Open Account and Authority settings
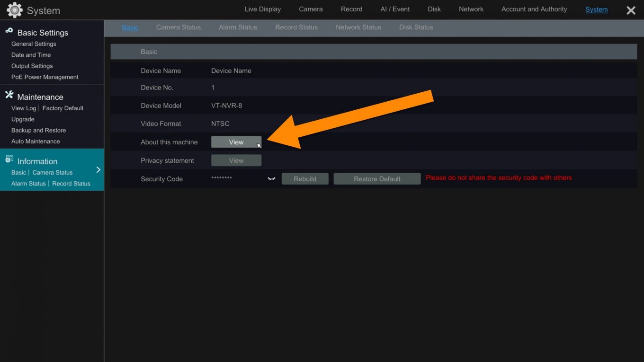The height and width of the screenshot is (362, 644). pyautogui.click(x=534, y=9)
